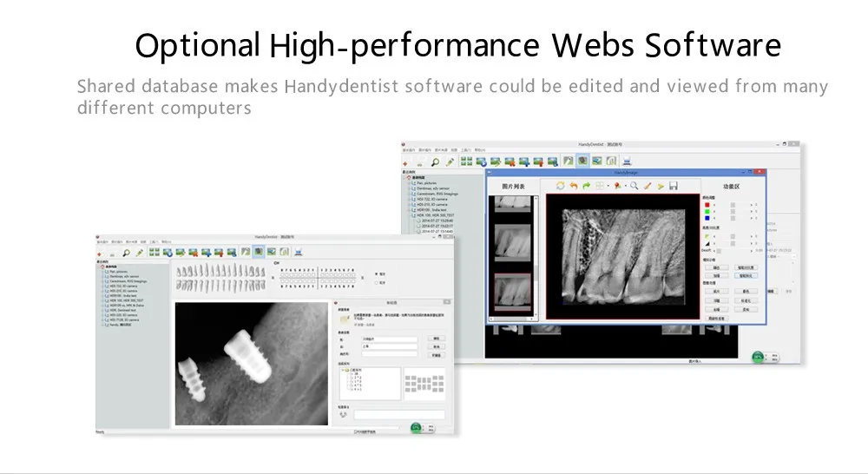
Task: Click the first text field in the dialog
Action: [389, 339]
